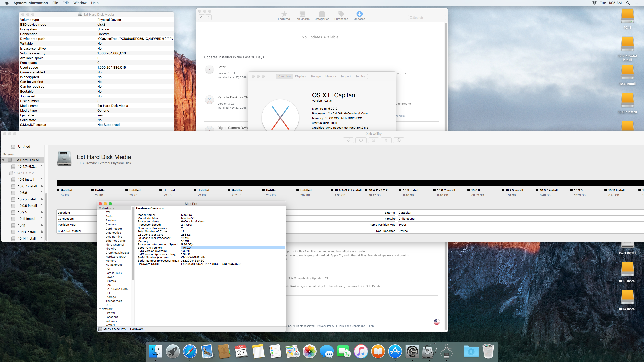This screenshot has width=644, height=362.
Task: Select the Overview tab in About This Mac
Action: click(x=285, y=76)
